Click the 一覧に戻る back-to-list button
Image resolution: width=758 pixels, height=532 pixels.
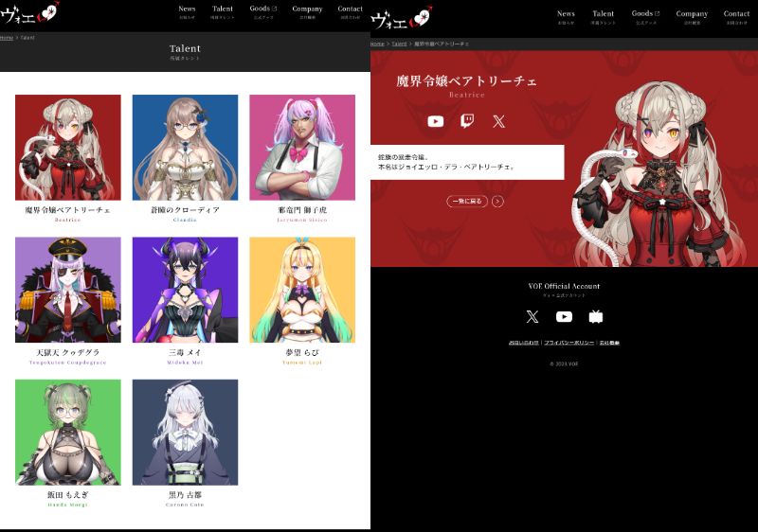(x=467, y=201)
